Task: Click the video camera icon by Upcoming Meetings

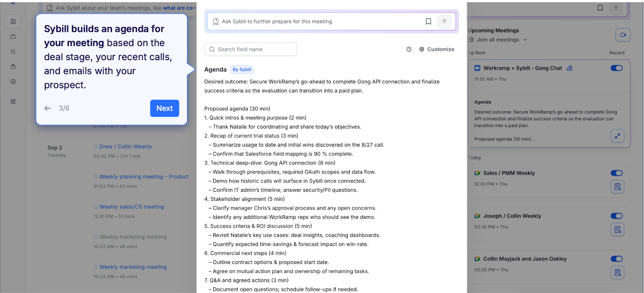Action: [x=623, y=35]
